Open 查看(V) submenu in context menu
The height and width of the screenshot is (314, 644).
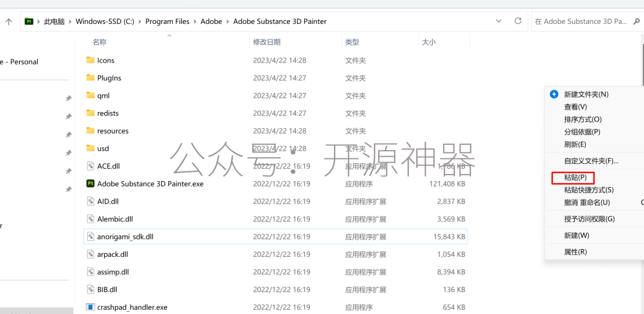(x=576, y=107)
